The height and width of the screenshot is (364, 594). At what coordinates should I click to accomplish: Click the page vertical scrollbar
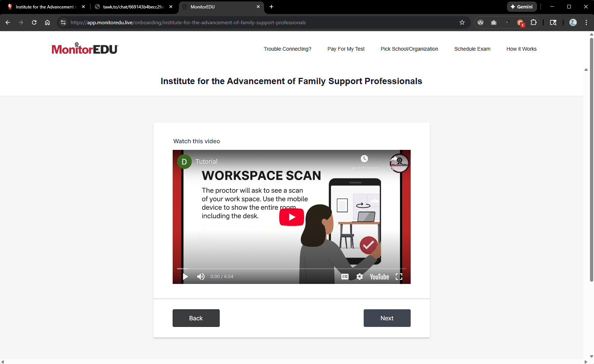pos(591,160)
